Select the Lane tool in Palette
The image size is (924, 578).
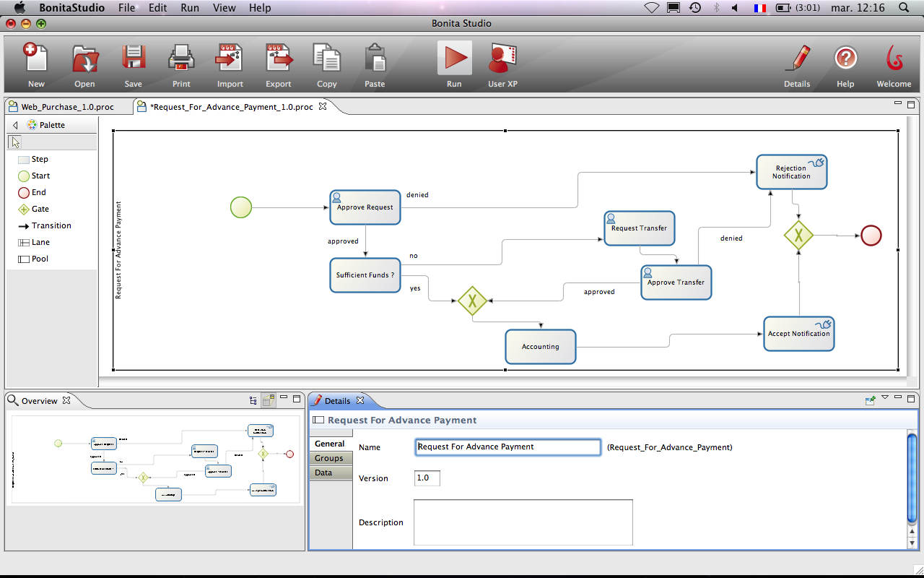tap(33, 242)
